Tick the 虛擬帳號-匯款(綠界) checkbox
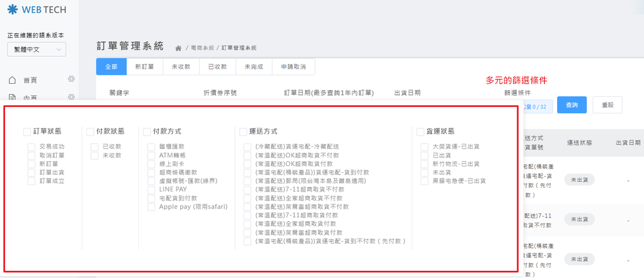Screen dimensions: 644x278 [x=151, y=181]
